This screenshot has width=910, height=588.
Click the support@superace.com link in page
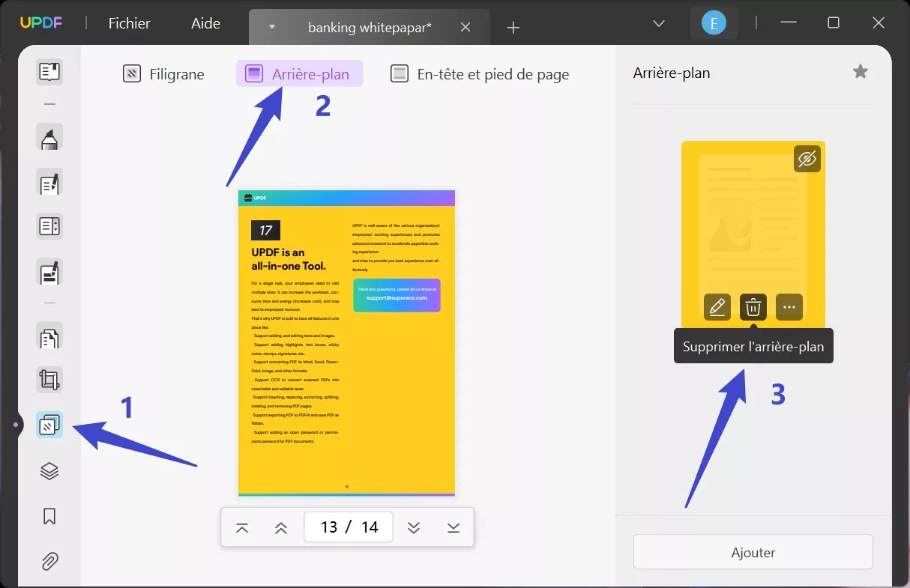397,297
